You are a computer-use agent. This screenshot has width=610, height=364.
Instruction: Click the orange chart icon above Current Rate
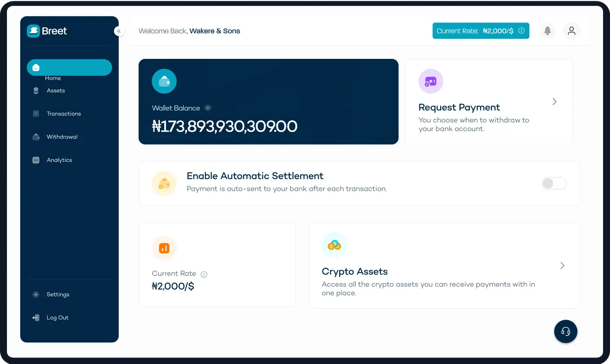pos(164,248)
